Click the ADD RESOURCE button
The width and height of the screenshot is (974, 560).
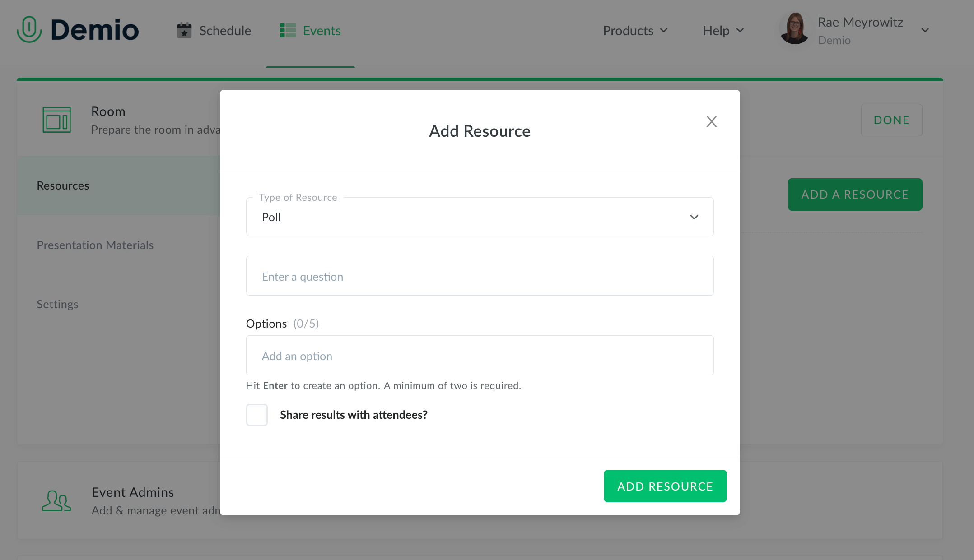coord(665,486)
